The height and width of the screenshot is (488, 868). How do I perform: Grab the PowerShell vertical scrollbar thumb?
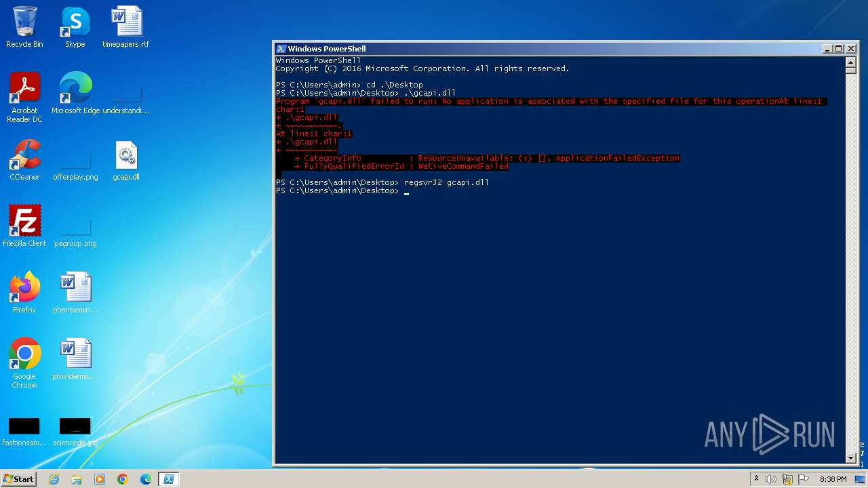851,70
